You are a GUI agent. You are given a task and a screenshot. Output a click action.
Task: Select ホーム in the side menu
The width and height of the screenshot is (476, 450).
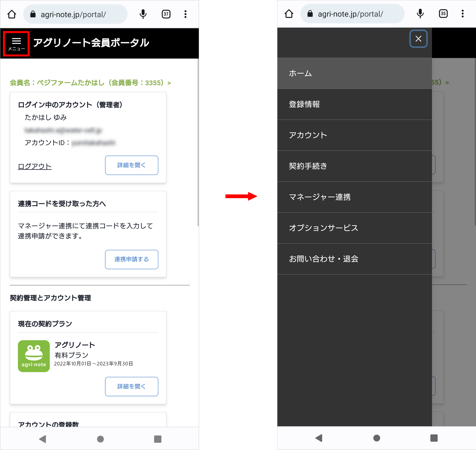tap(355, 73)
